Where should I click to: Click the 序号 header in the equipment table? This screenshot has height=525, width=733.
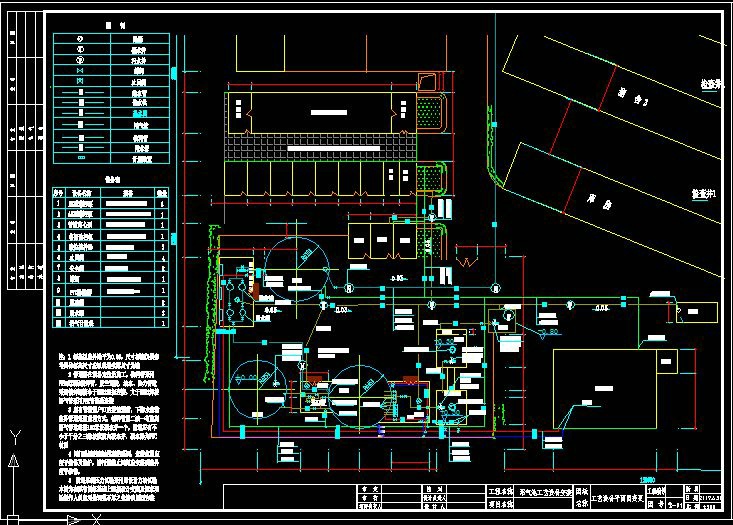coord(58,193)
